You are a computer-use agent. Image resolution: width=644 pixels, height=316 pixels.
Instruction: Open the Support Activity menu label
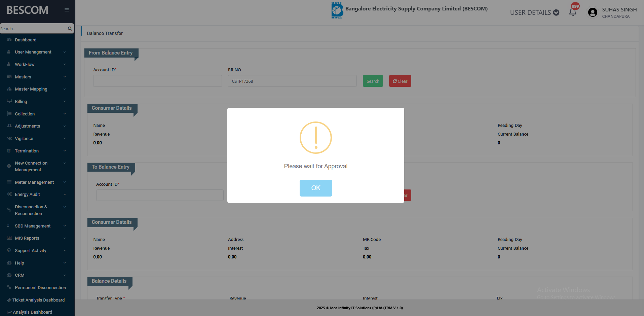31,250
